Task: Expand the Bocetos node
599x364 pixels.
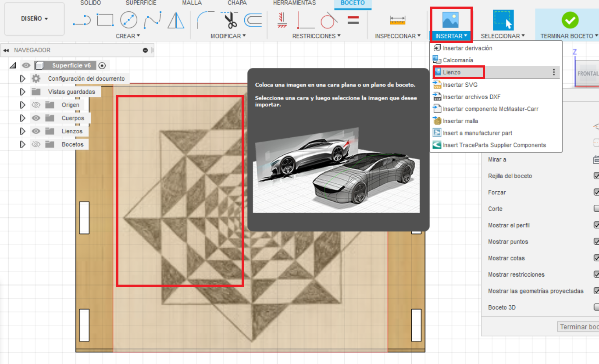Action: click(x=23, y=144)
